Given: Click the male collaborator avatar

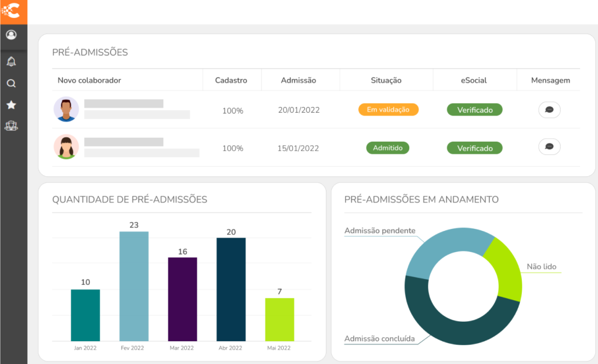Looking at the screenshot, I should point(66,109).
